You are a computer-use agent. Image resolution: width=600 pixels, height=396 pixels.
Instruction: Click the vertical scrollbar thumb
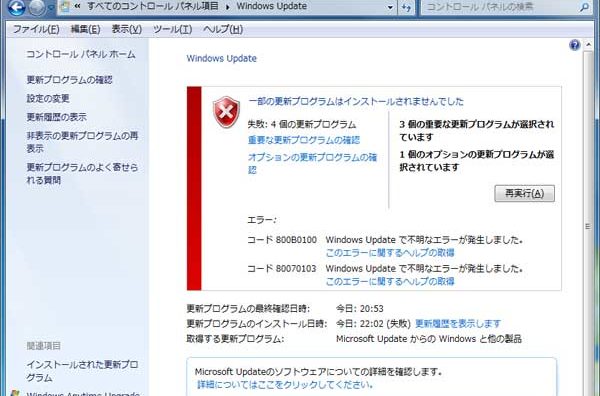point(588,227)
